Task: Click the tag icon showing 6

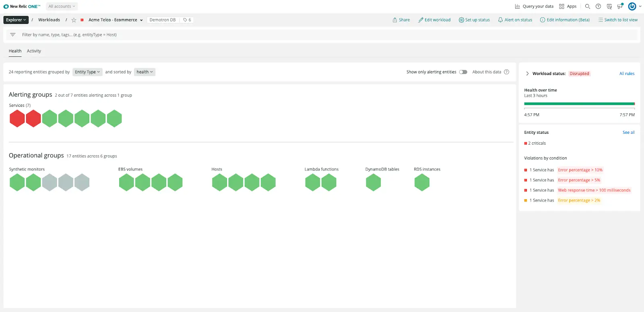Action: pyautogui.click(x=187, y=20)
